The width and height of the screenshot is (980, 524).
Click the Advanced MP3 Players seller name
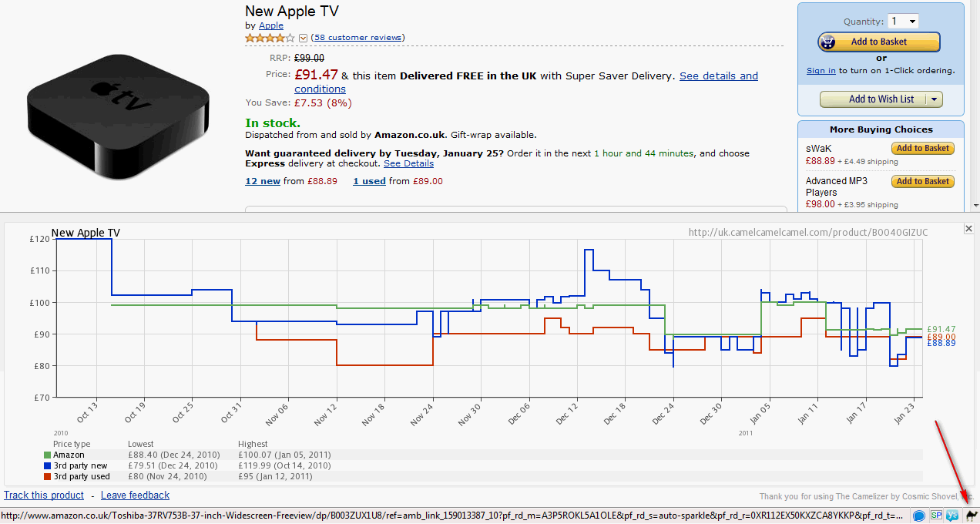(837, 186)
